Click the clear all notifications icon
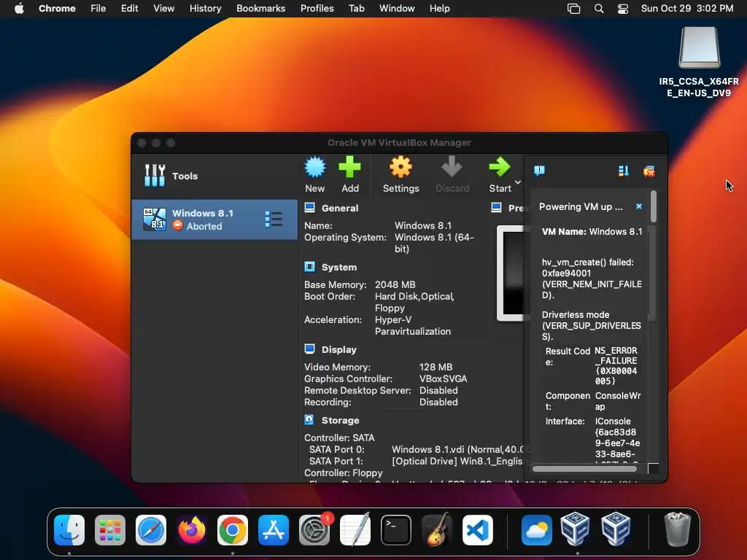This screenshot has height=560, width=747. coord(649,171)
